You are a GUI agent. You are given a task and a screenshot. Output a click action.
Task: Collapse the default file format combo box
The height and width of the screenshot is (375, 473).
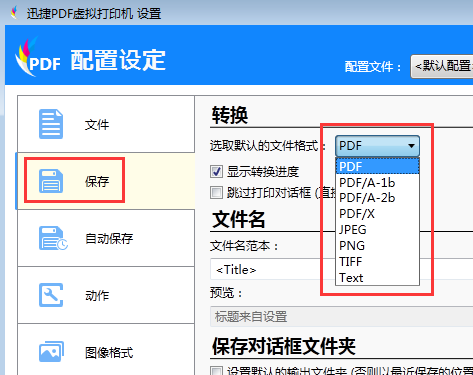coord(377,146)
